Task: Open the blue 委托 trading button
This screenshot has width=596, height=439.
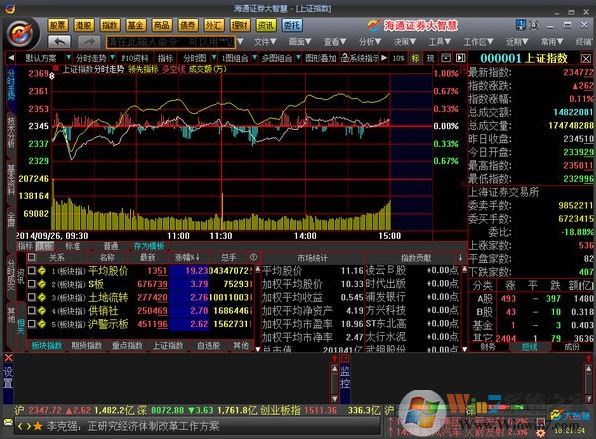Action: tap(292, 25)
